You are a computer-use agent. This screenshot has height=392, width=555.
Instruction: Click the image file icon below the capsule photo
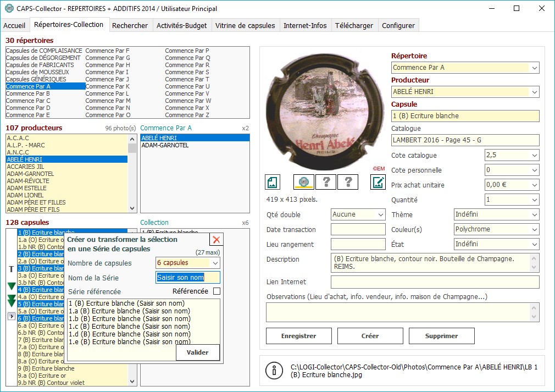point(273,182)
